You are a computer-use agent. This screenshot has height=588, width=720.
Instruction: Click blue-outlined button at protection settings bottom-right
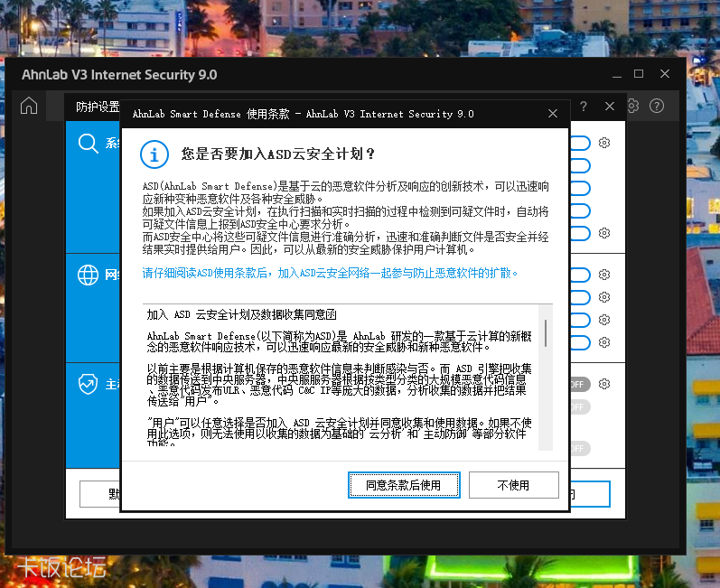click(590, 494)
